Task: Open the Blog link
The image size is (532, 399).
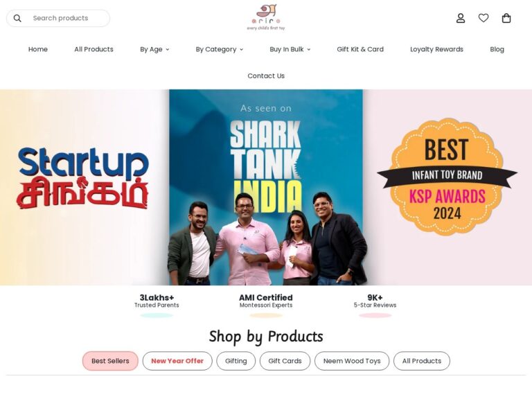Action: tap(497, 50)
